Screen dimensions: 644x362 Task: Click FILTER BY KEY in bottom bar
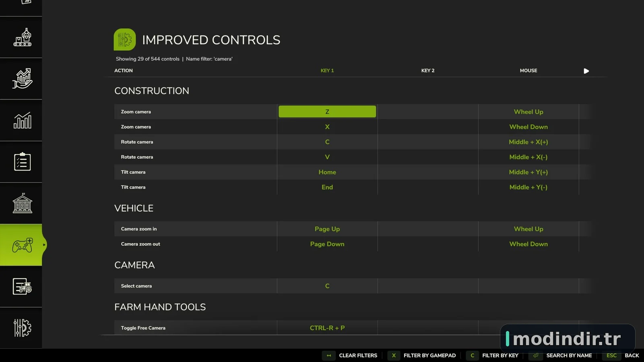click(500, 356)
